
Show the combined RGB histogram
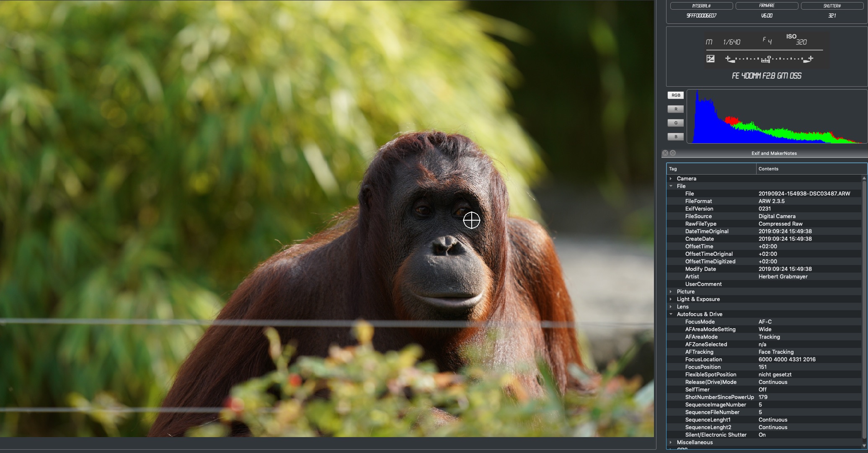click(x=676, y=95)
